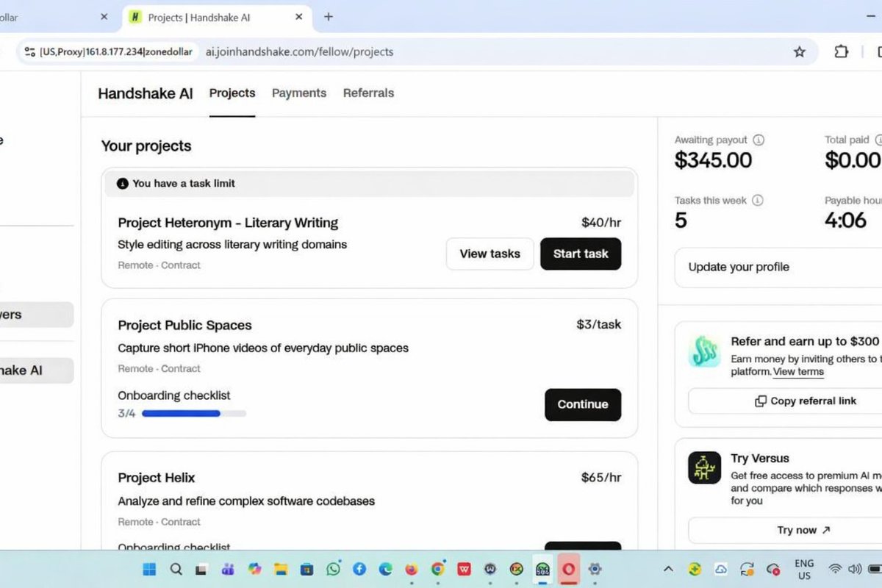This screenshot has height=588, width=882.
Task: Switch to the Projects tab
Action: [232, 93]
